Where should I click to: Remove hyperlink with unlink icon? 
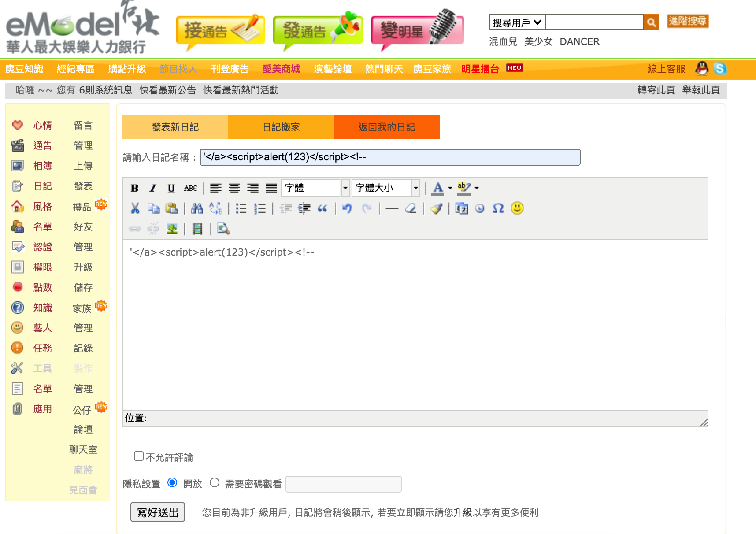(x=153, y=229)
